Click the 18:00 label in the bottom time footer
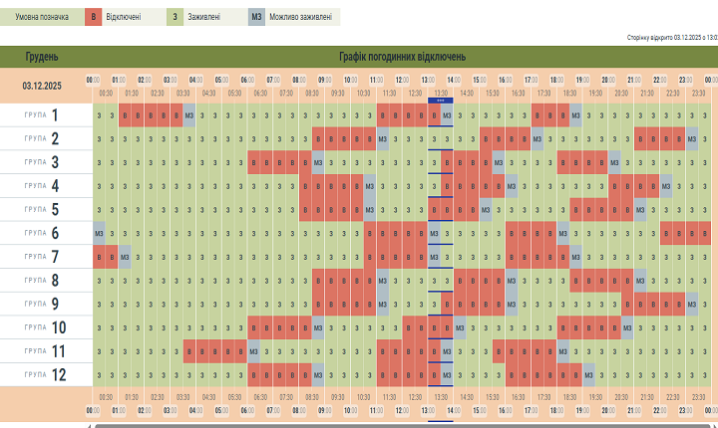 point(556,410)
